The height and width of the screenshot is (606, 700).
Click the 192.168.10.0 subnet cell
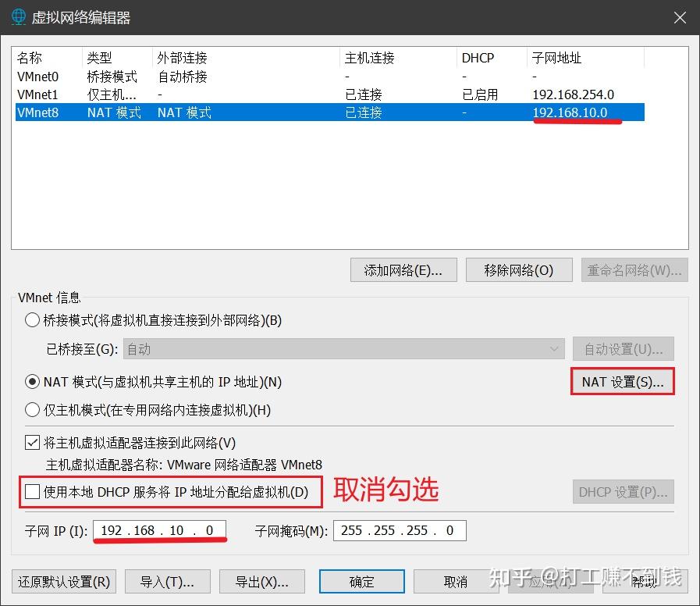[x=570, y=112]
